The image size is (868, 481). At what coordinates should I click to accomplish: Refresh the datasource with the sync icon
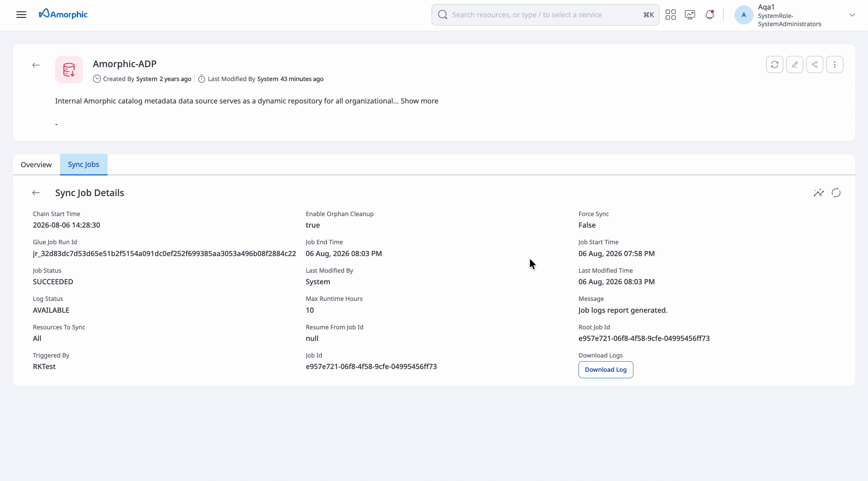[x=775, y=64]
